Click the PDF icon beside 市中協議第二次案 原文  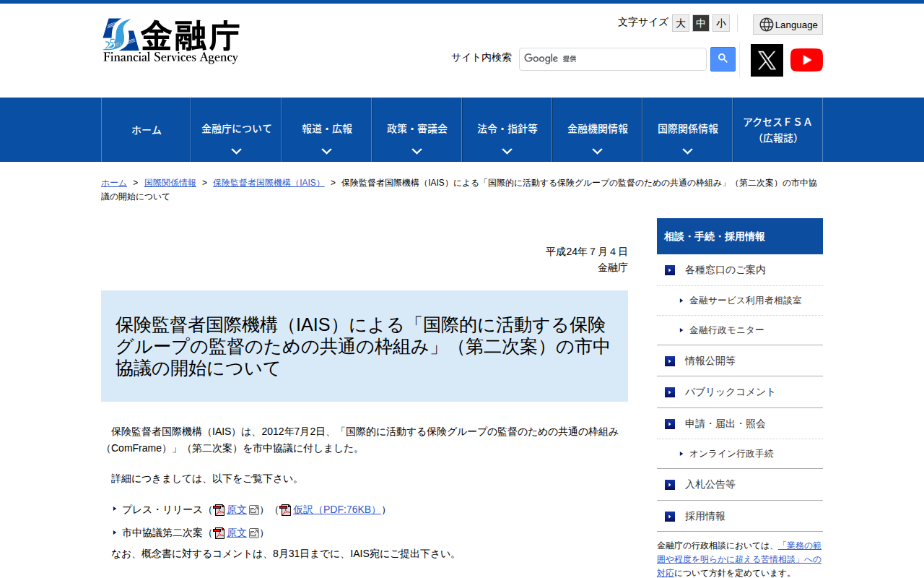coord(219,532)
